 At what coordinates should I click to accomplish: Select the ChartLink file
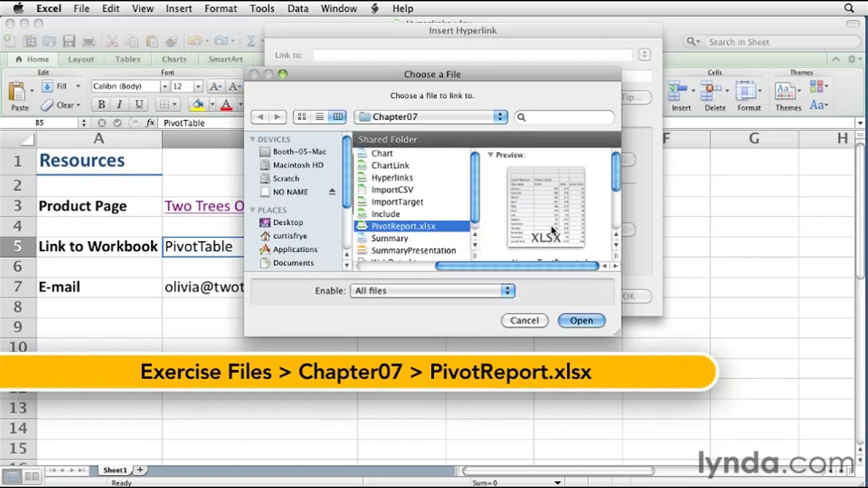[x=390, y=165]
